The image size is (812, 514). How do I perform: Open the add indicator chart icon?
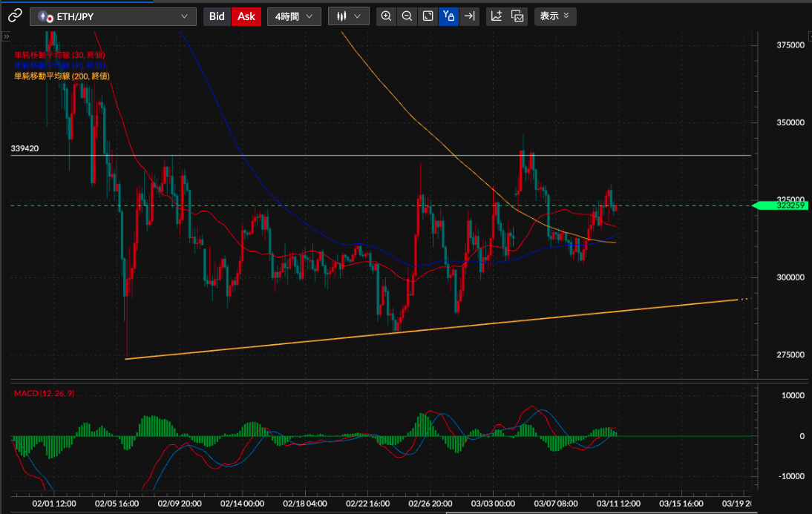coord(497,16)
